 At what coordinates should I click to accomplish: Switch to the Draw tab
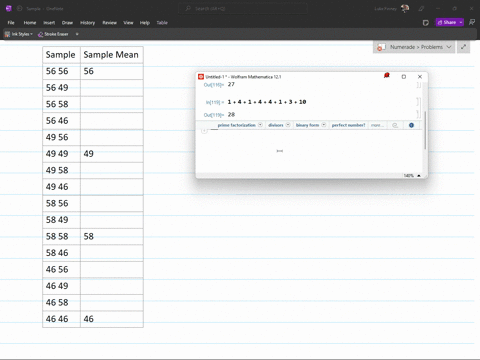tap(67, 23)
